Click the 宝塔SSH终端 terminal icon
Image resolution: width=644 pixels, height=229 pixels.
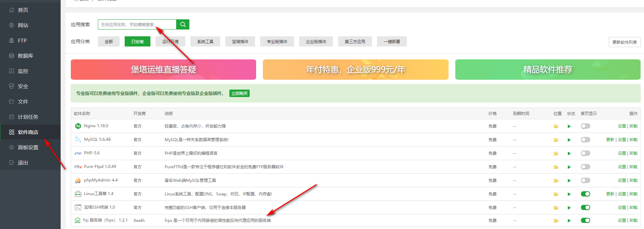(78, 207)
